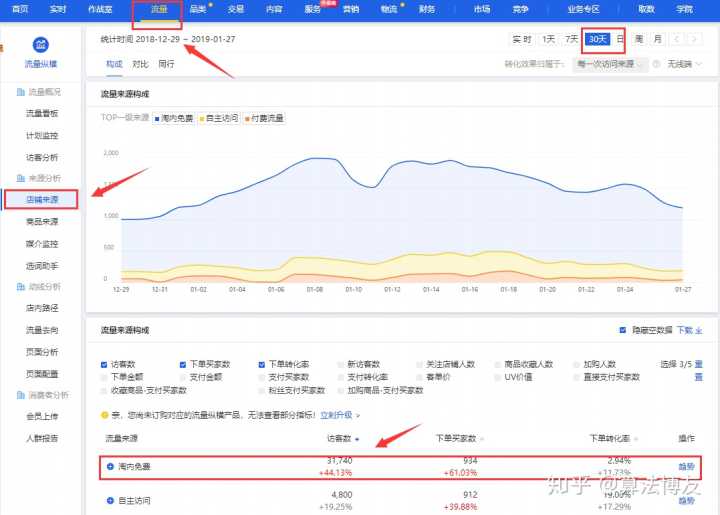Click the 访客数 column sort icon
The height and width of the screenshot is (515, 720).
pyautogui.click(x=358, y=438)
